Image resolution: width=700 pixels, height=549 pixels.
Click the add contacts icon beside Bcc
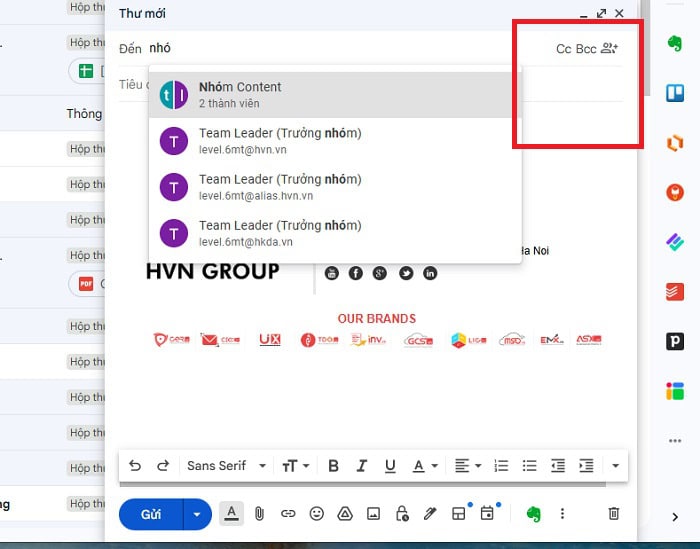(609, 48)
